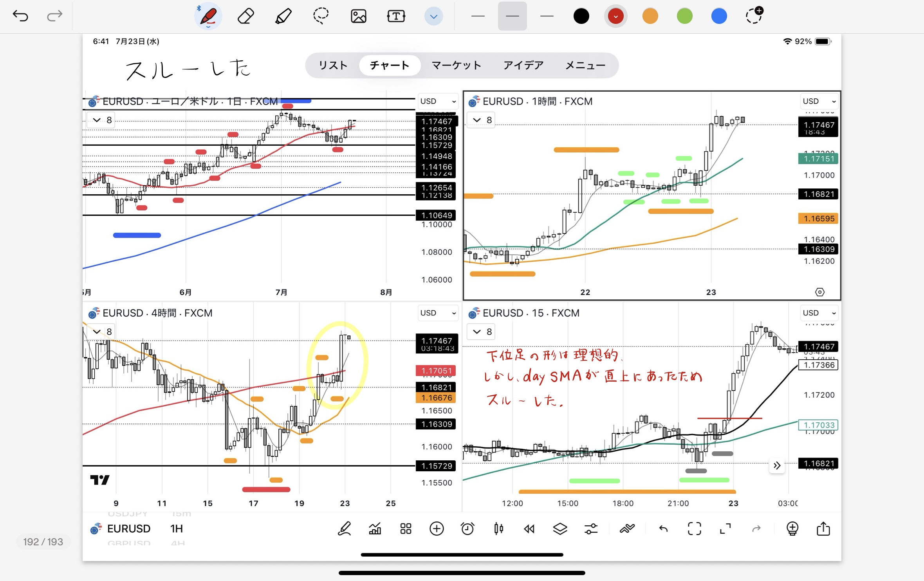This screenshot has width=924, height=581.
Task: Select the highlighter tool
Action: [x=283, y=16]
